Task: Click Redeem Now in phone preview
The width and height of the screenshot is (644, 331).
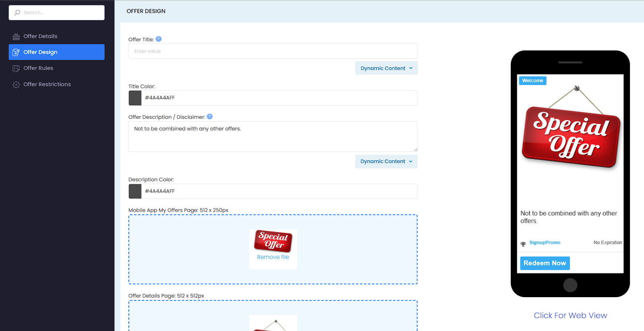Action: [x=545, y=263]
